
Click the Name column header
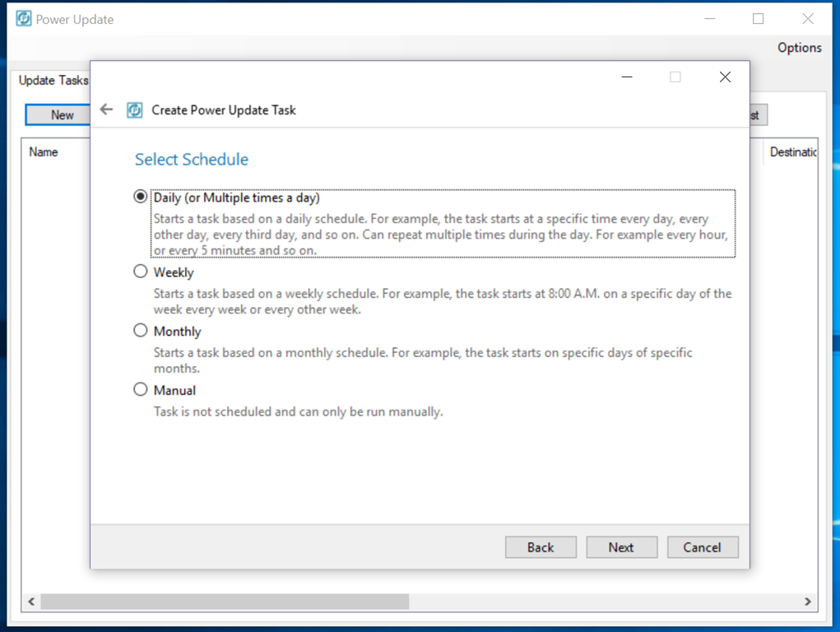click(x=44, y=152)
